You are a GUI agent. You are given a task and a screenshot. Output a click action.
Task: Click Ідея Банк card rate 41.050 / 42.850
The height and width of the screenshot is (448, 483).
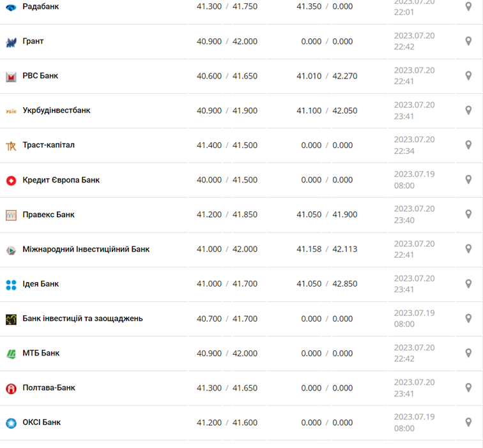326,284
